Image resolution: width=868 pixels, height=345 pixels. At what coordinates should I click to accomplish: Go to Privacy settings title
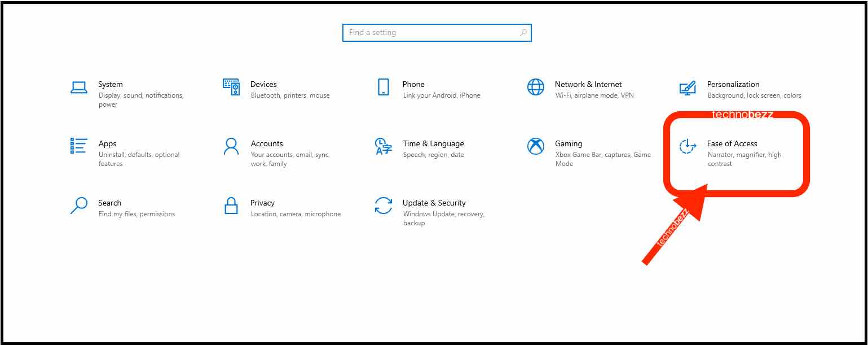point(262,203)
